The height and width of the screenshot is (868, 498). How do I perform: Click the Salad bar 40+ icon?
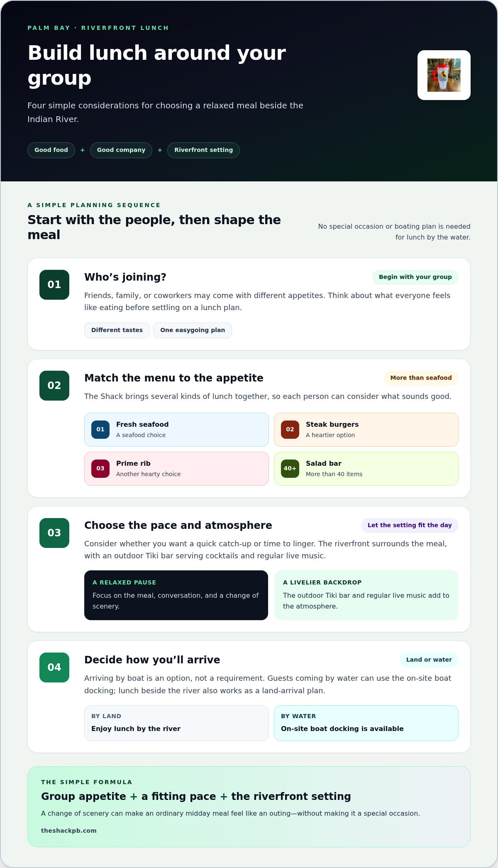tap(290, 469)
